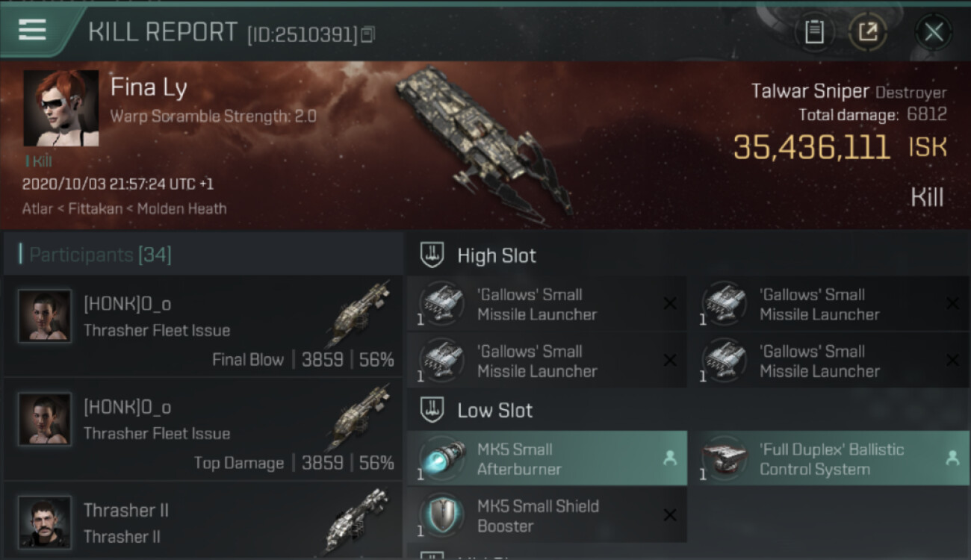Collapse the Low Slot section
The image size is (971, 560).
(494, 410)
